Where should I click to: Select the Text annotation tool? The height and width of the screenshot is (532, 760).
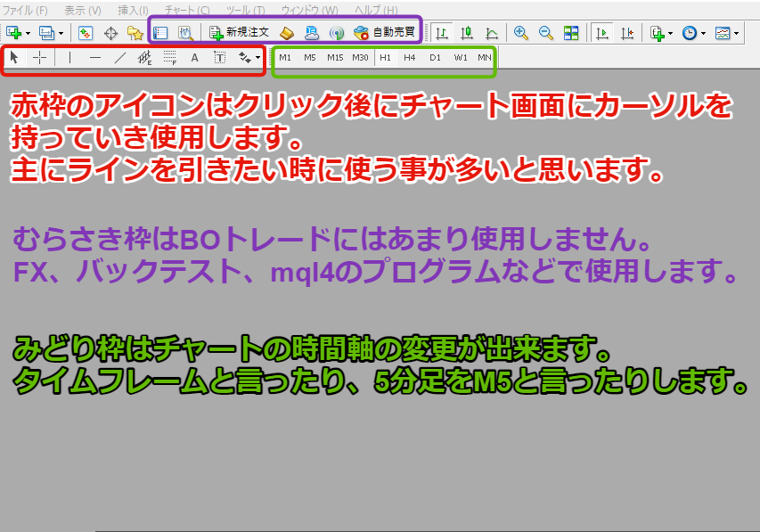pyautogui.click(x=193, y=57)
